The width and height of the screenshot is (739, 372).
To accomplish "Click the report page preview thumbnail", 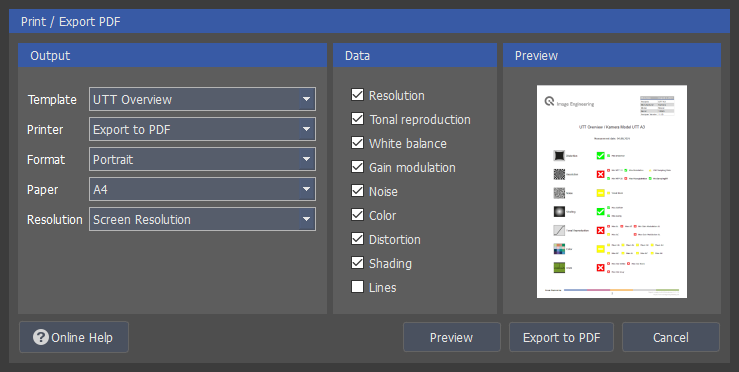I will point(612,191).
